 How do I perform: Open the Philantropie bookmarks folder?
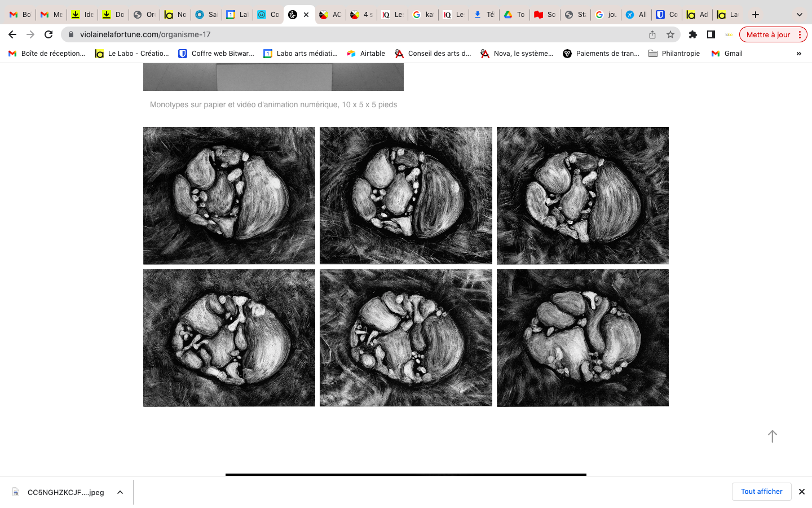tap(674, 54)
